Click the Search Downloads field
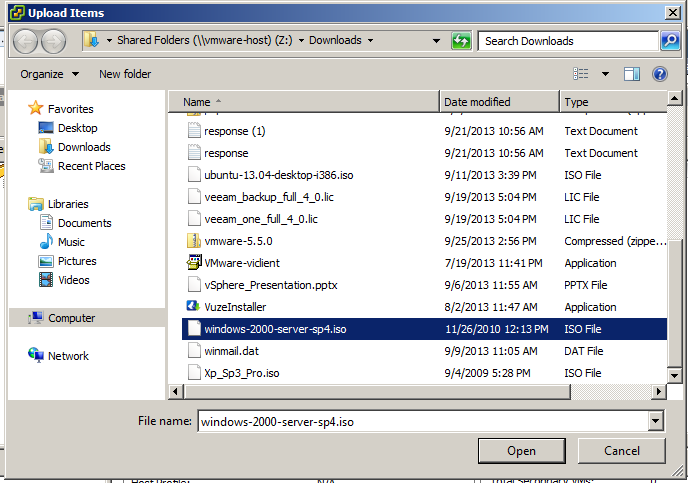This screenshot has width=688, height=483. coord(568,41)
